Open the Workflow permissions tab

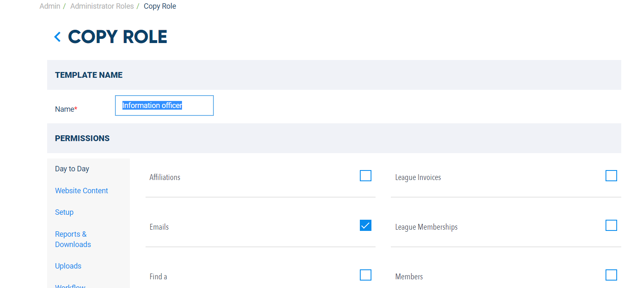70,286
